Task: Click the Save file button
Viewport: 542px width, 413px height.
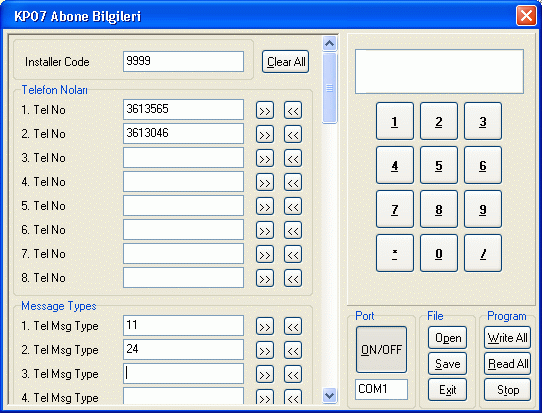Action: click(447, 364)
